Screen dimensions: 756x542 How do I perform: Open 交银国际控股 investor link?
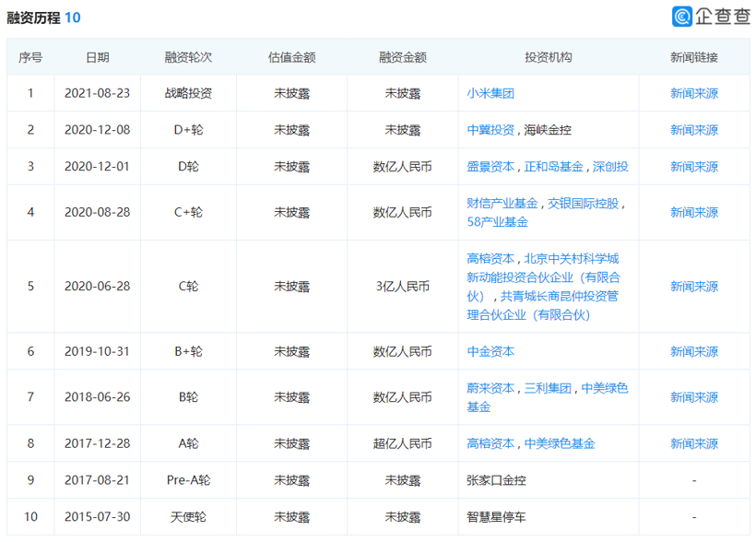pos(583,203)
